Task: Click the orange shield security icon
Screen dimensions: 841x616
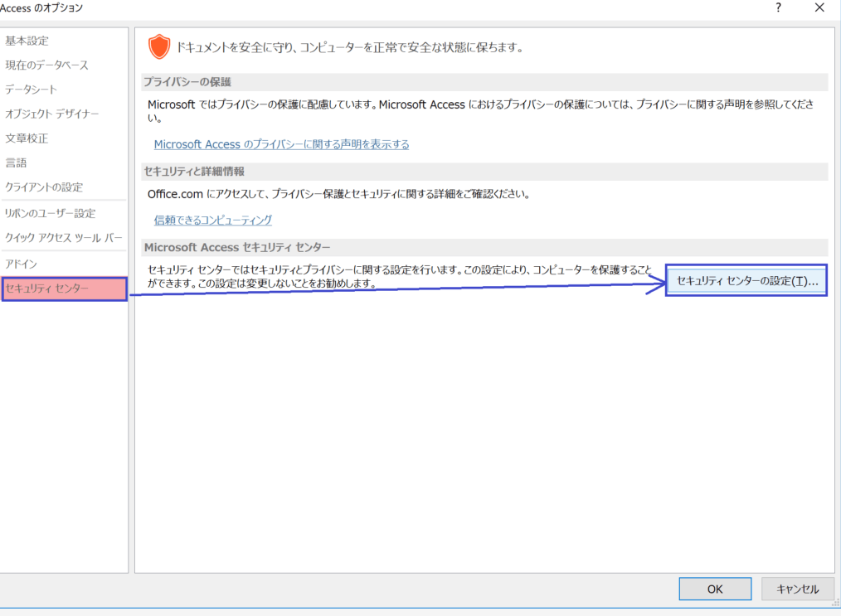Action: (x=158, y=46)
